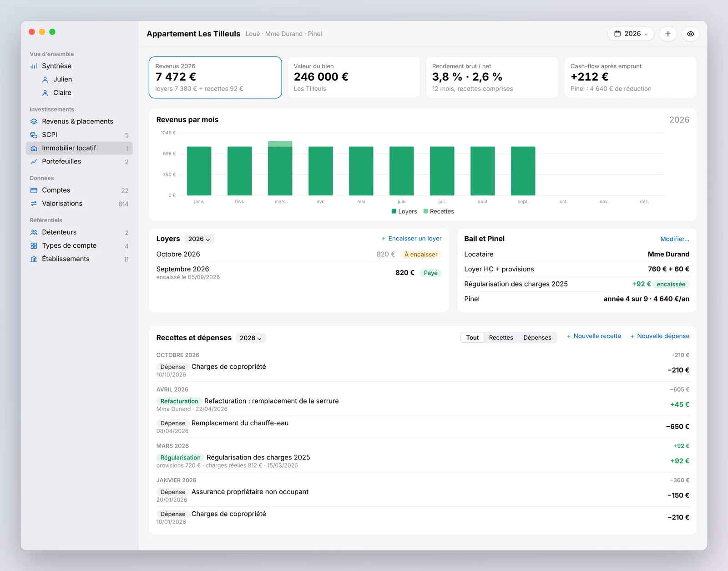Click the Claire person icon
The width and height of the screenshot is (728, 571).
pos(45,93)
